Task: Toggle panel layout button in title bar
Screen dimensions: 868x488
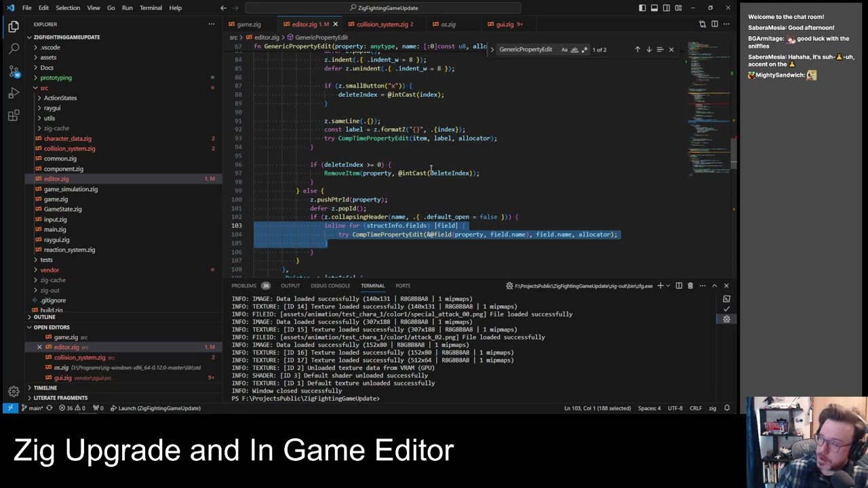Action: point(654,7)
